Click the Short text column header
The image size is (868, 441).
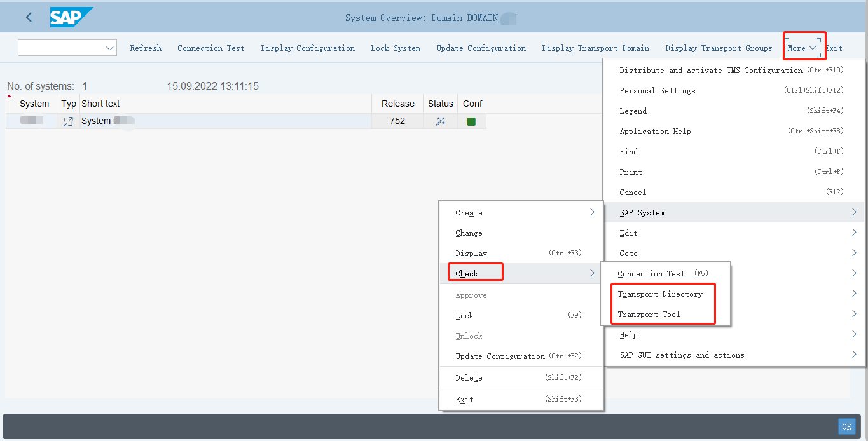coord(100,104)
